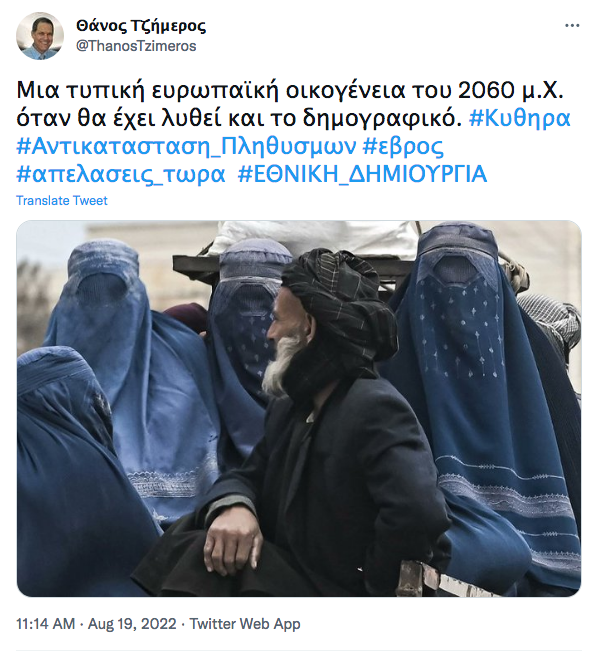Image resolution: width=598 pixels, height=653 pixels.
Task: Open the tweet's three-dot more options menu
Action: (x=572, y=25)
